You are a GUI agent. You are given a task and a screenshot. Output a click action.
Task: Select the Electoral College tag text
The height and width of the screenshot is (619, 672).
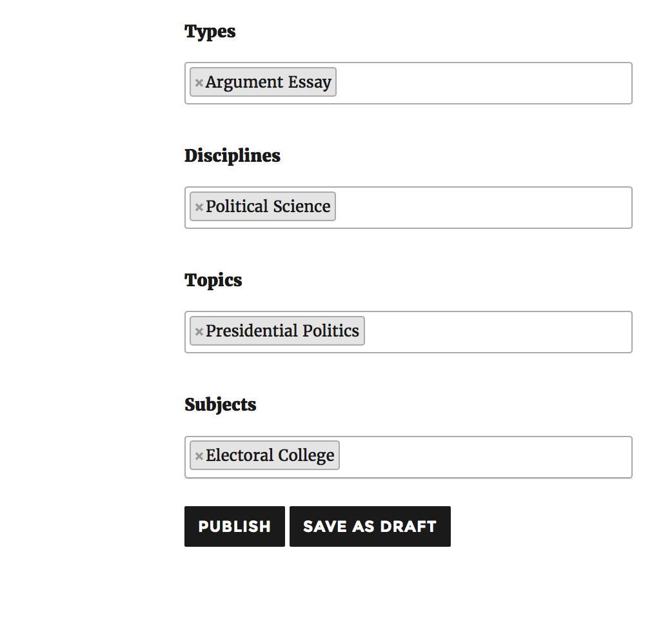click(270, 456)
